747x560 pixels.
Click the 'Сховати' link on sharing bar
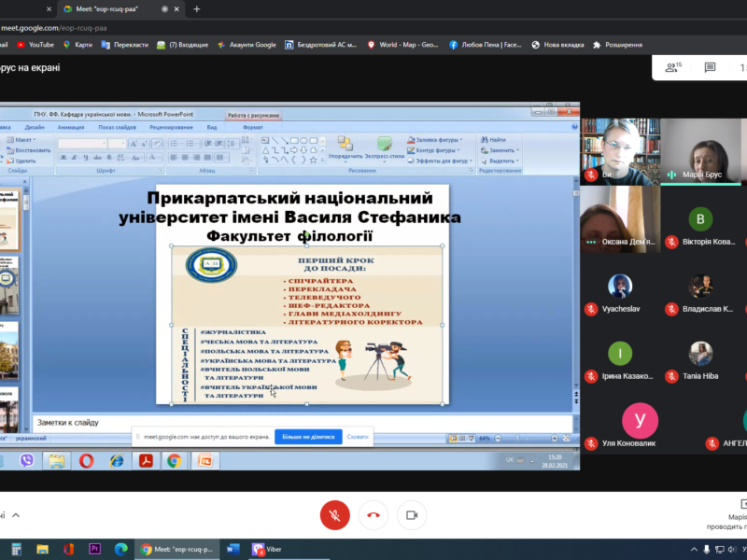(358, 437)
